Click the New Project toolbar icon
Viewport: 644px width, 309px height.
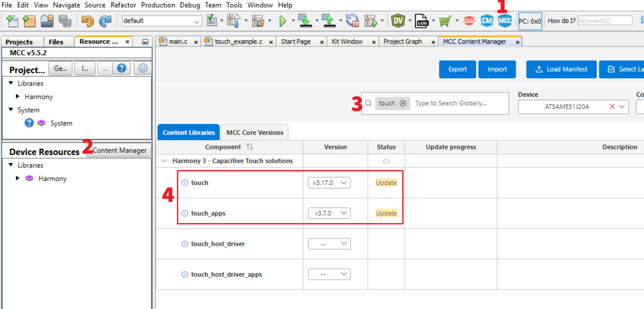pos(29,21)
